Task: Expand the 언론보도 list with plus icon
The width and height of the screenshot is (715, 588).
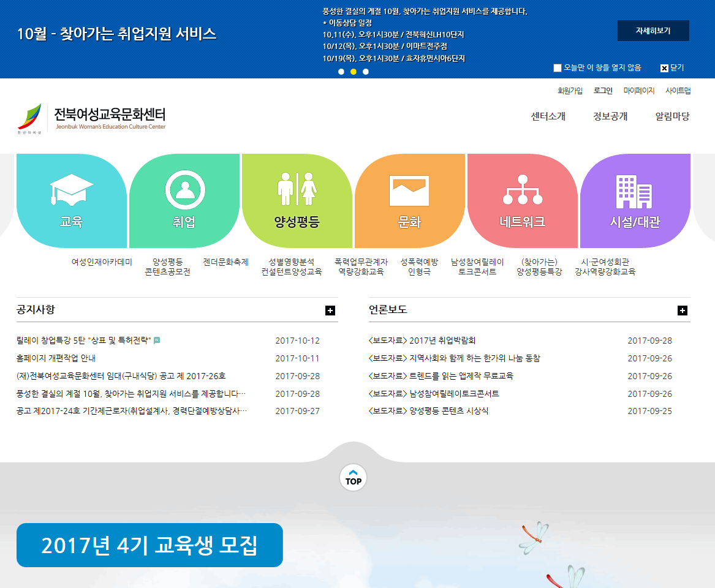Action: pos(683,311)
